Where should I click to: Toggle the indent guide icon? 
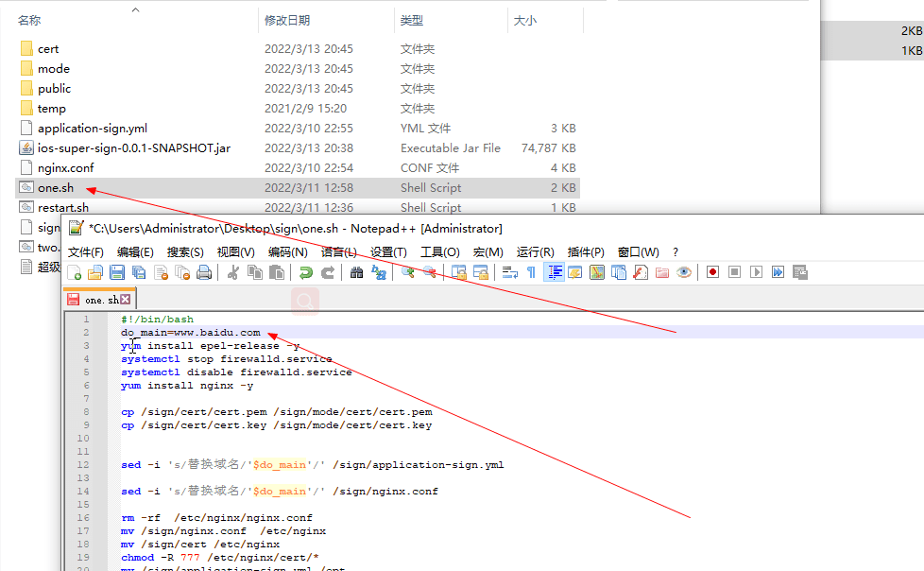556,272
